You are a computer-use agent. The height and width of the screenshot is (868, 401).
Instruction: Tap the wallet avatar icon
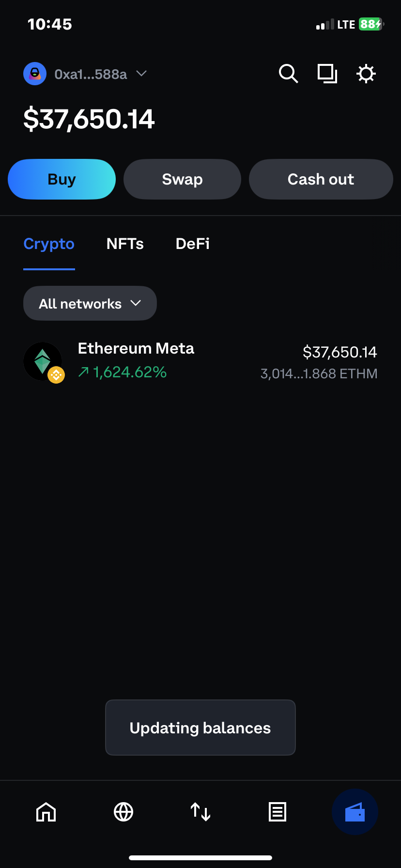click(35, 74)
